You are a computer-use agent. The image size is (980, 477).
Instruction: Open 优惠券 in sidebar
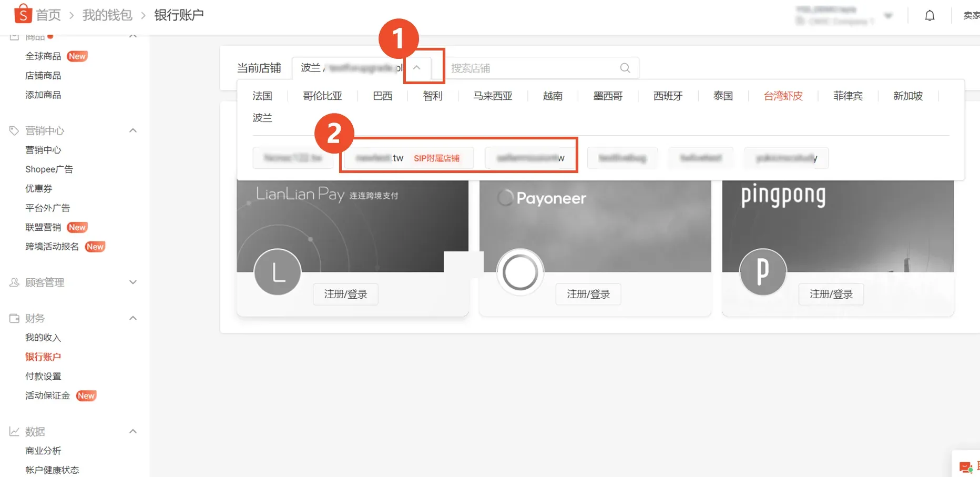click(x=39, y=188)
